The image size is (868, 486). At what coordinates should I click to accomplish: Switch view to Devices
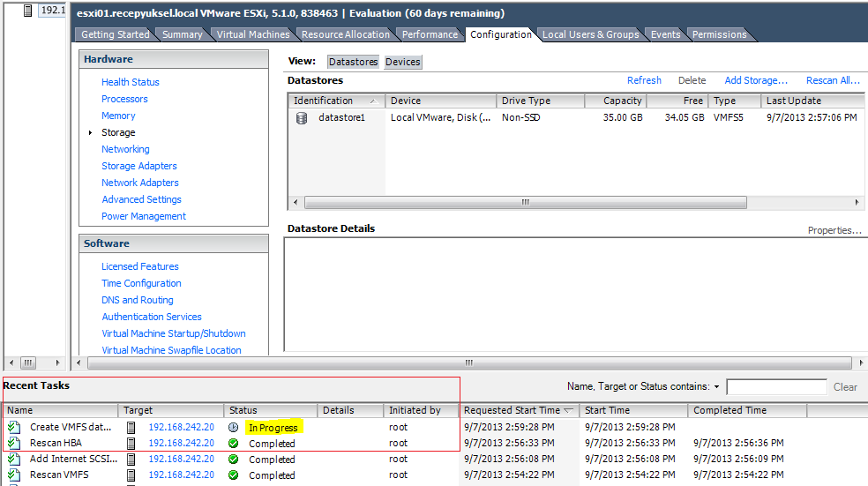(403, 62)
